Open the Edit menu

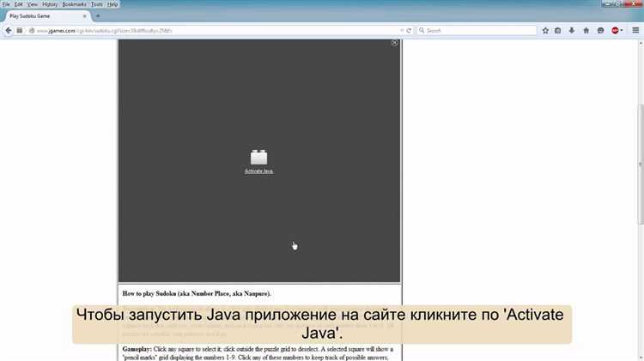point(19,4)
